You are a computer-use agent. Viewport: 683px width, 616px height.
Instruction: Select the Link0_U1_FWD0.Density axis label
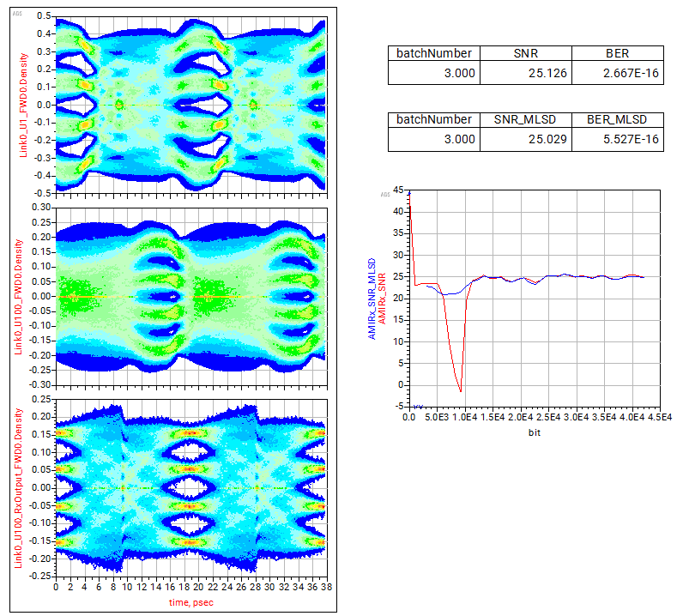pos(23,105)
